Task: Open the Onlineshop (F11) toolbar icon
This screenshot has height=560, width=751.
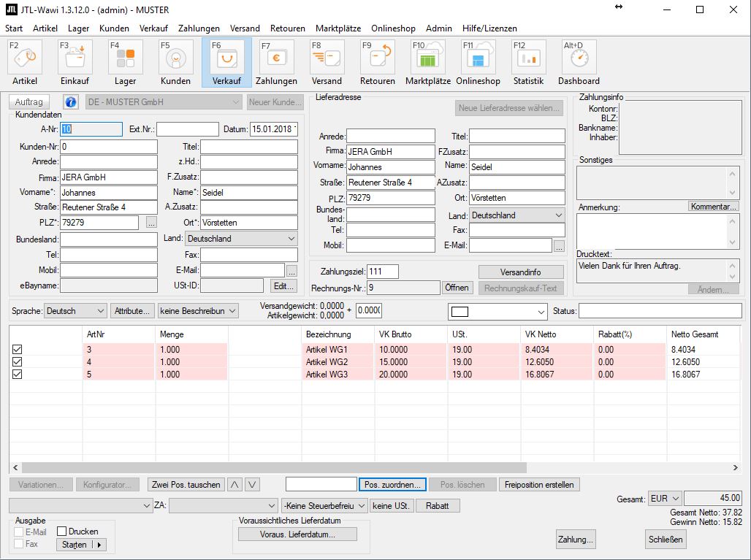Action: tap(478, 63)
